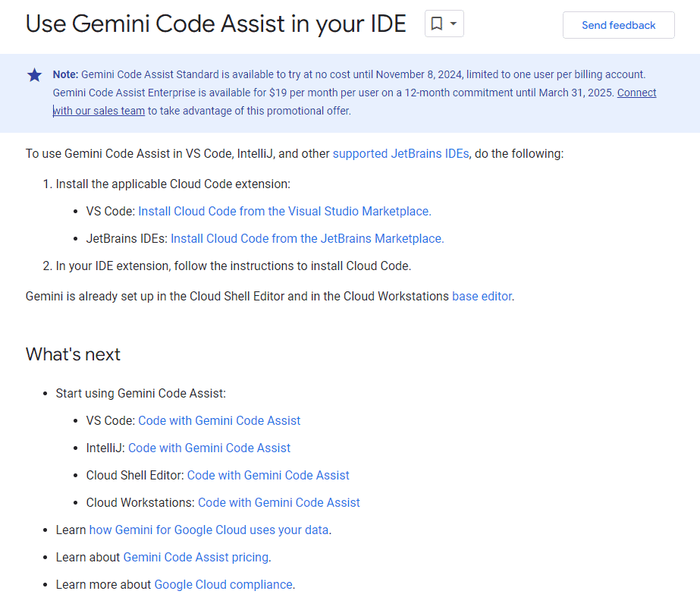The width and height of the screenshot is (700, 610).
Task: Click the star icon in the note banner
Action: (35, 74)
